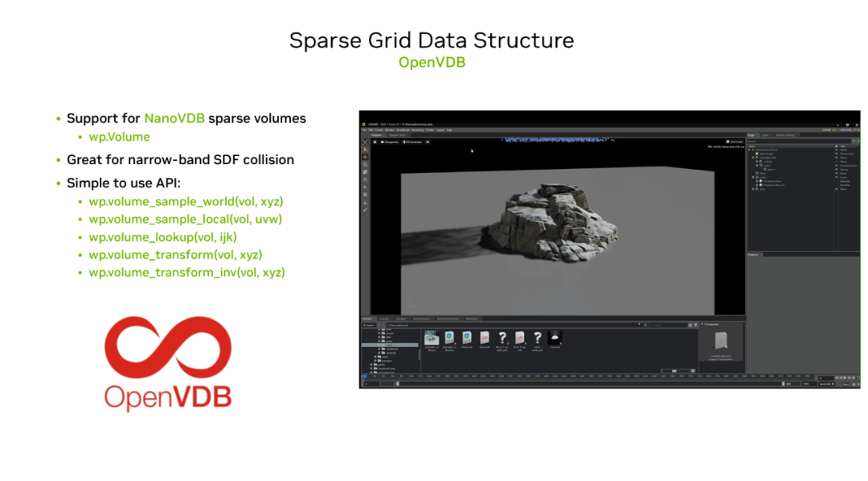868x481 pixels.
Task: Click the Root Layer button in the viewport
Action: (735, 142)
